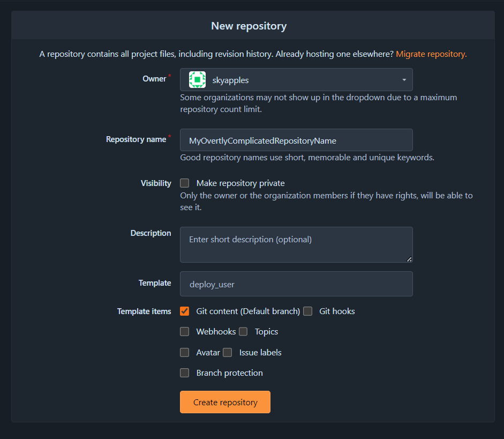This screenshot has height=439, width=504.
Task: Click the textarea resize handle icon
Action: [x=409, y=259]
